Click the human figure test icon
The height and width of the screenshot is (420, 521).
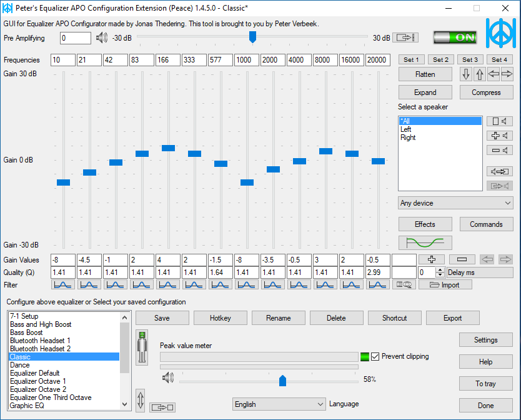[x=142, y=347]
